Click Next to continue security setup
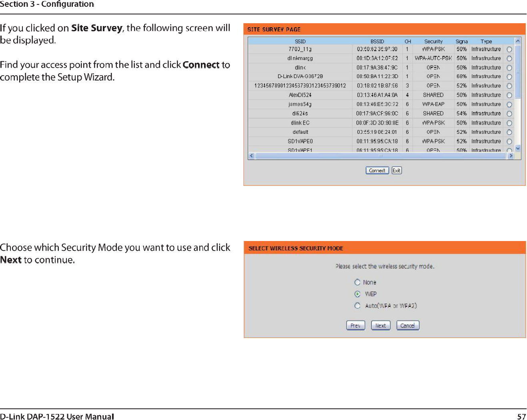527x420 pixels. 381,326
